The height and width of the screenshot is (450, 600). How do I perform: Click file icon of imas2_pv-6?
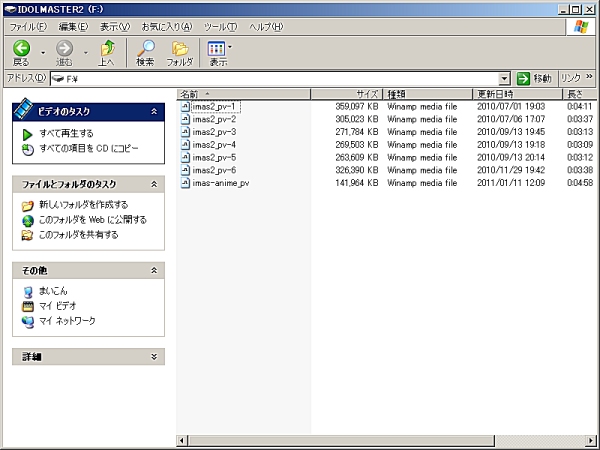click(185, 170)
